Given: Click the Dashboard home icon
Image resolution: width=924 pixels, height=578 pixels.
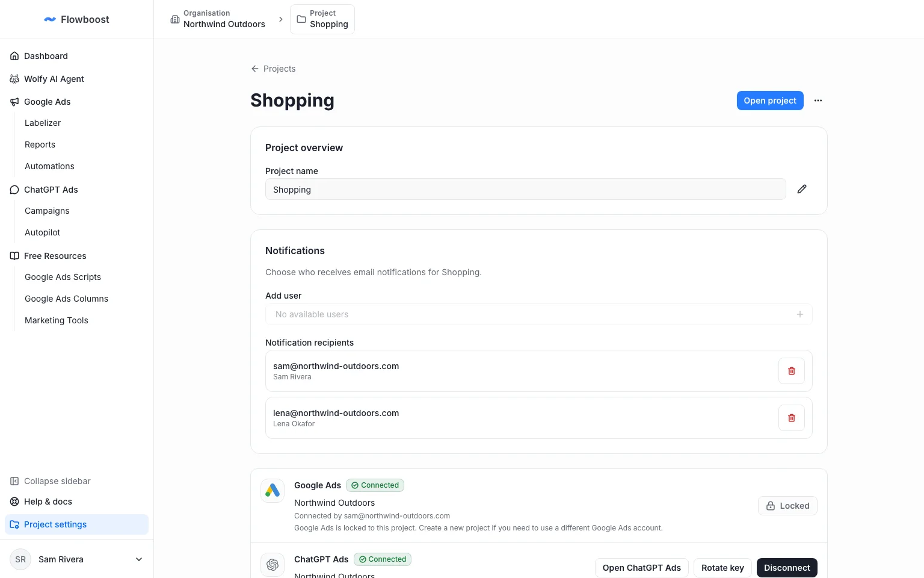Looking at the screenshot, I should tap(14, 56).
